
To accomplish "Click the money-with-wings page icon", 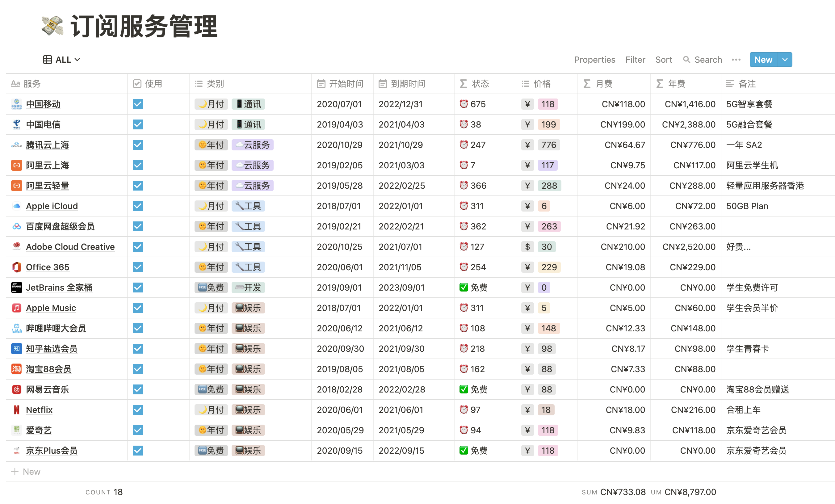I will coord(52,26).
